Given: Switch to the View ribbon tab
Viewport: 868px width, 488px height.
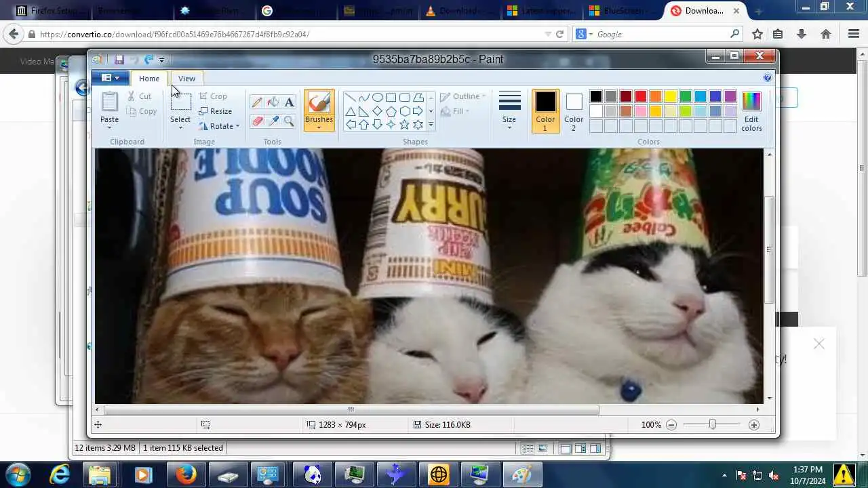Looking at the screenshot, I should tap(186, 79).
